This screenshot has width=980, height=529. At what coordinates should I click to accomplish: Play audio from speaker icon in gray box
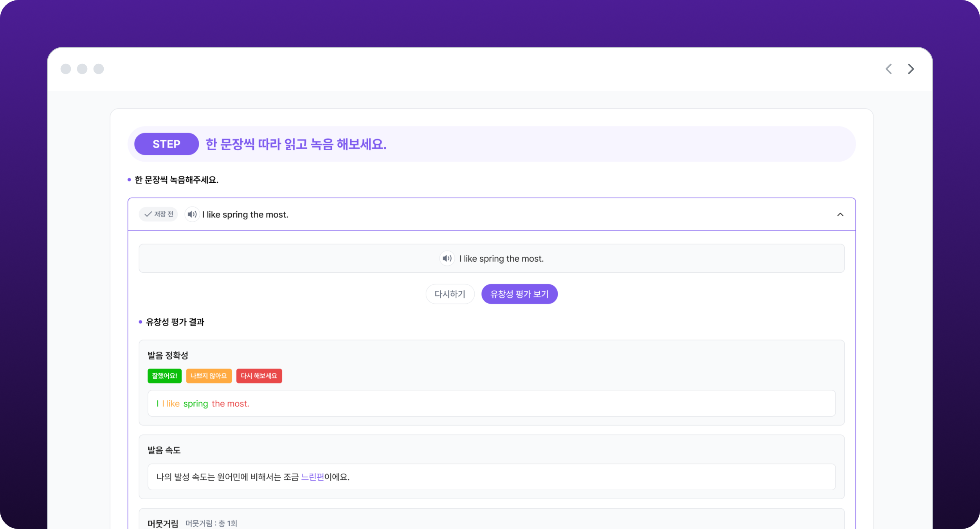447,258
